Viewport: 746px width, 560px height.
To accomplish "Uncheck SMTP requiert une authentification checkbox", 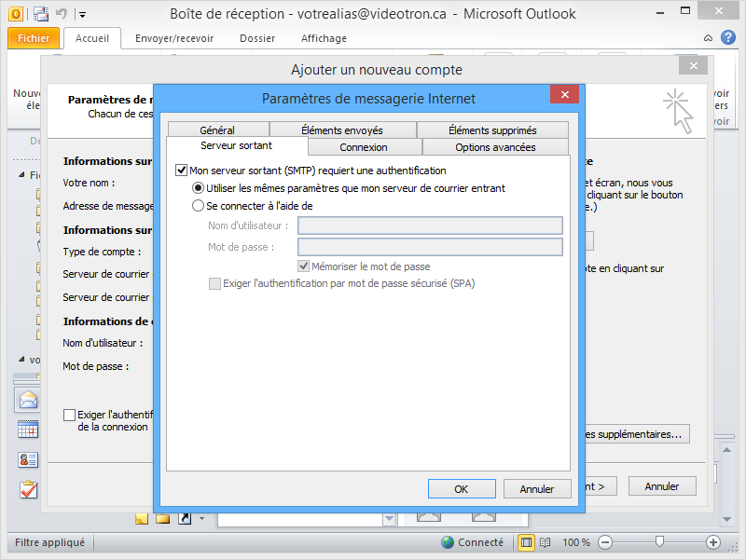I will click(x=181, y=171).
